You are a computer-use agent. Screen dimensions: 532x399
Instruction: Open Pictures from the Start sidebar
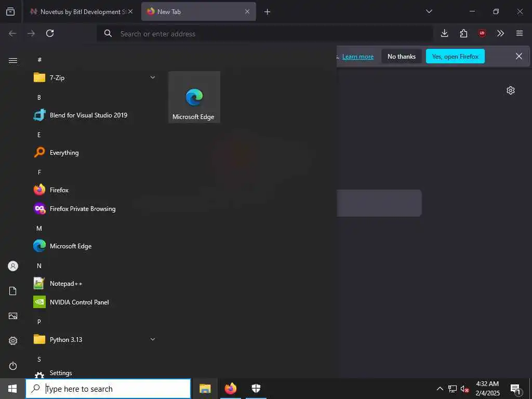point(13,316)
